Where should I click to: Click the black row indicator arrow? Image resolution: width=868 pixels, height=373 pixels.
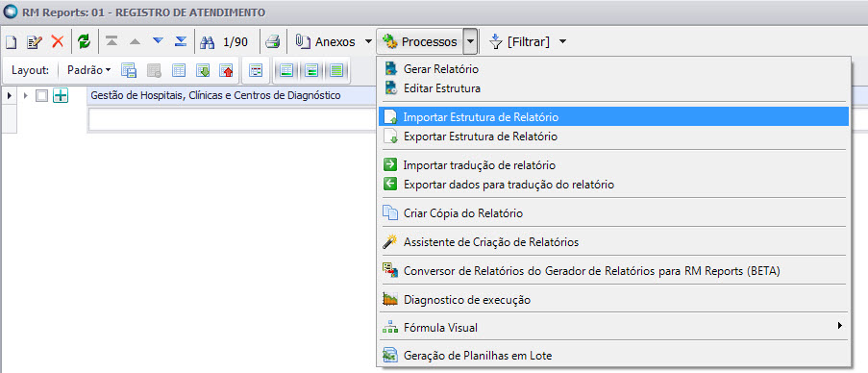pos(9,96)
